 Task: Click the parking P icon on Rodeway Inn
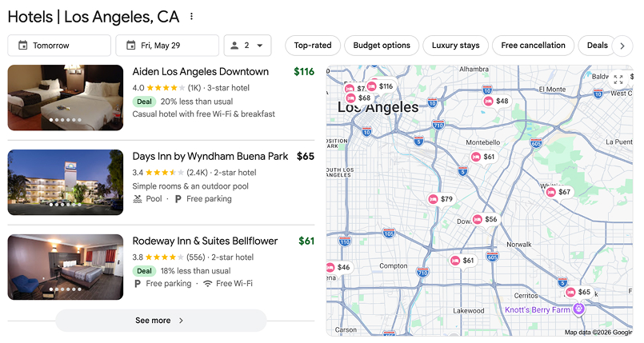pyautogui.click(x=138, y=284)
